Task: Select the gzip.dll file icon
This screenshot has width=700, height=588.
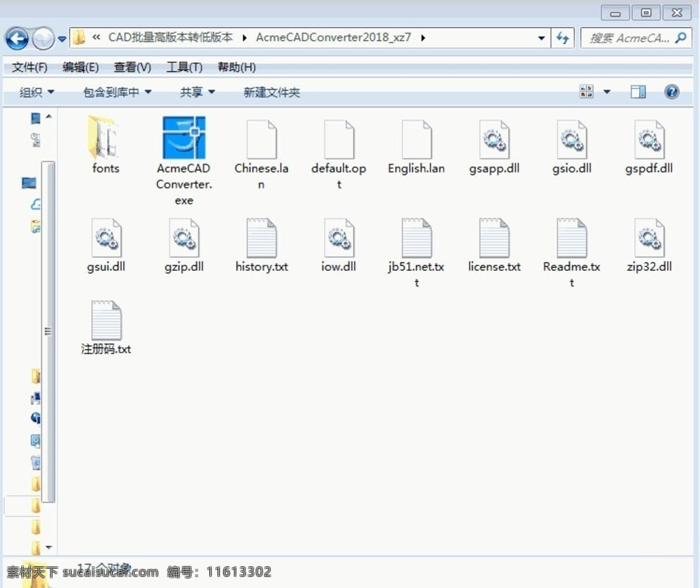Action: [184, 238]
